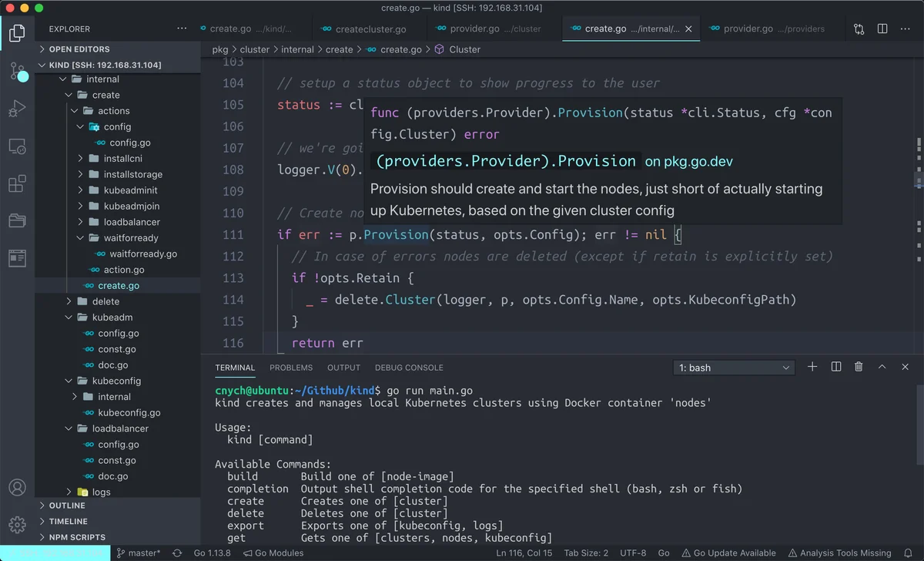Click the Open Changes compare icon

[859, 29]
